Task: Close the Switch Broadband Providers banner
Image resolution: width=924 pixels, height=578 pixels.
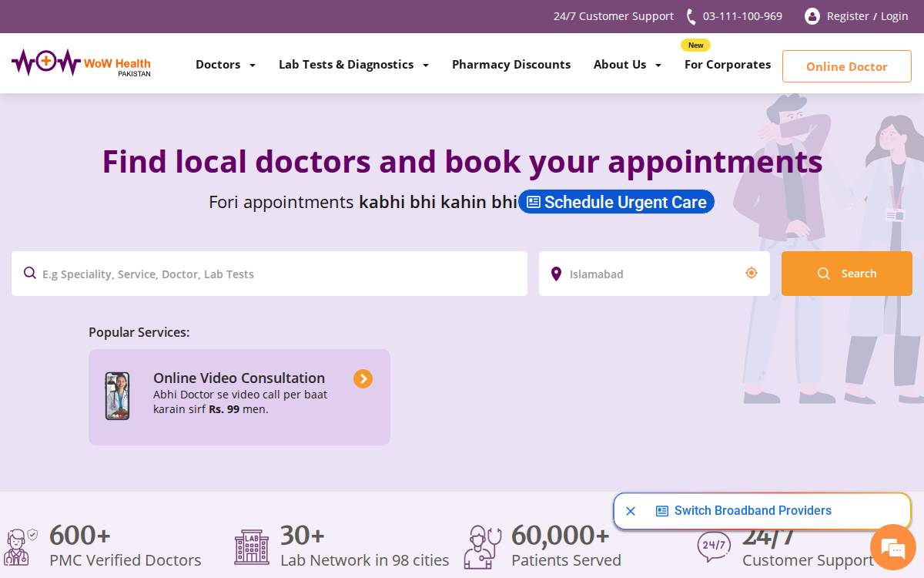Action: pyautogui.click(x=631, y=511)
